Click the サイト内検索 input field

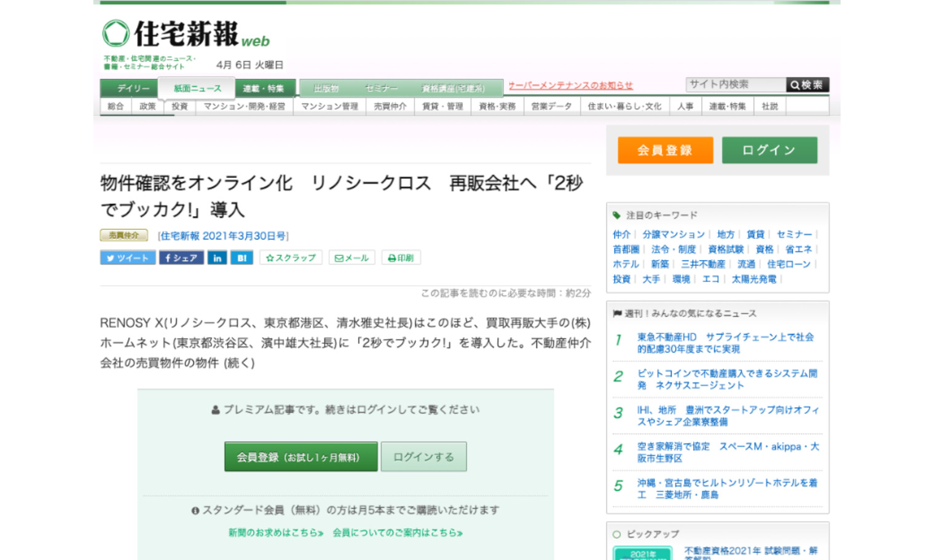click(735, 84)
